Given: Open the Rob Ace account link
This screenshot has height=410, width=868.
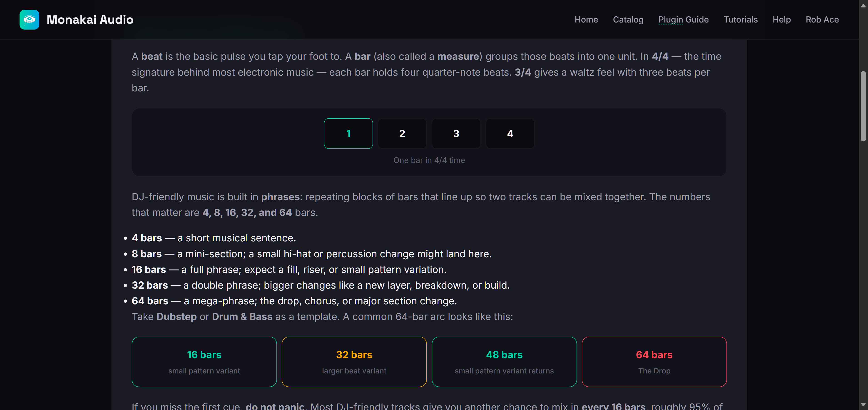Looking at the screenshot, I should pyautogui.click(x=822, y=20).
